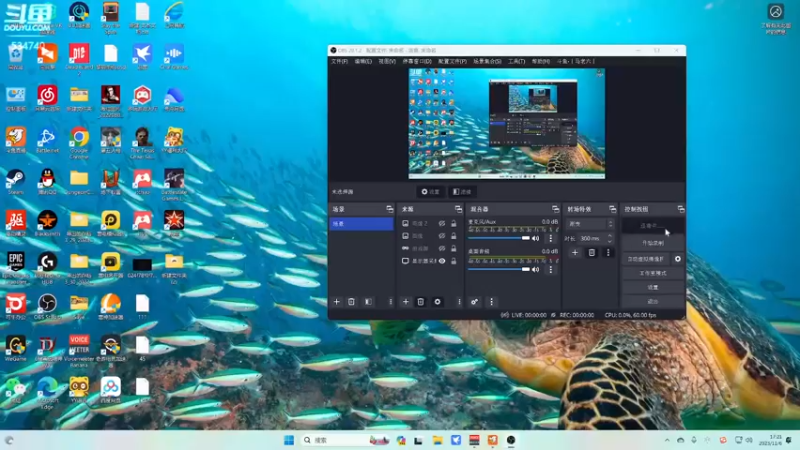Add a scene transition with the plus icon

pyautogui.click(x=575, y=253)
